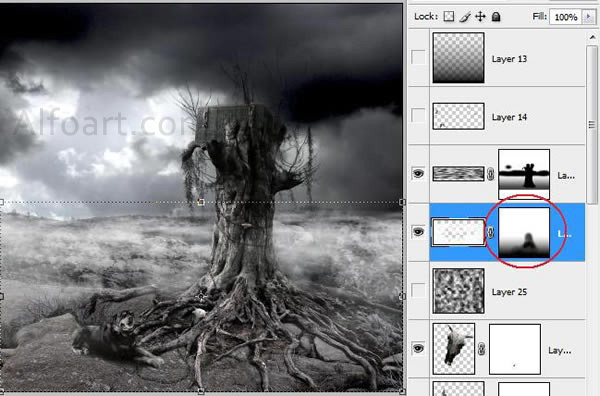
Task: Click the transform center reference point
Action: tap(201, 296)
